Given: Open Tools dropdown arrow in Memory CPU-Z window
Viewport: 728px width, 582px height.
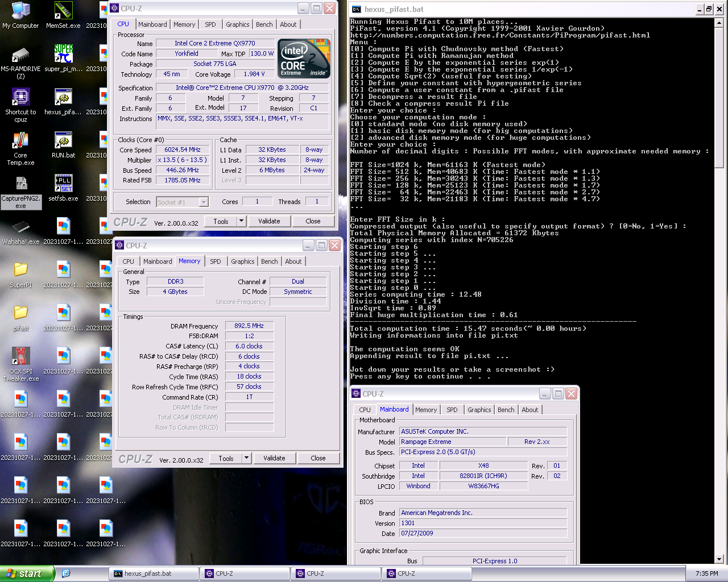Looking at the screenshot, I should click(246, 458).
